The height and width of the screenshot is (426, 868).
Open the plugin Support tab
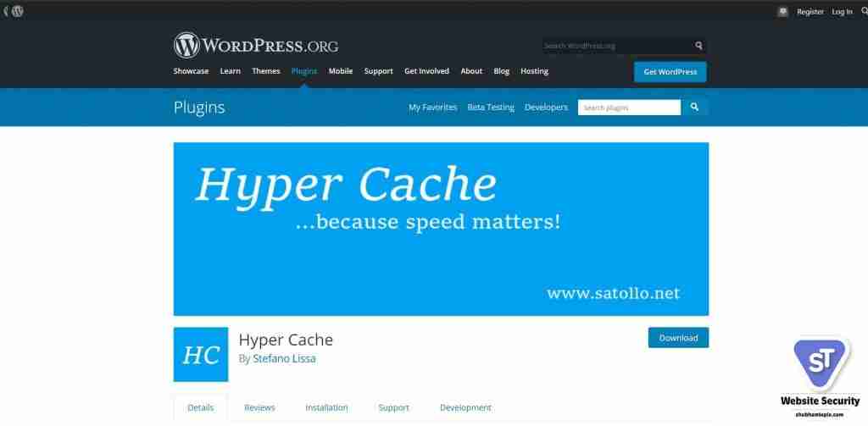click(393, 407)
